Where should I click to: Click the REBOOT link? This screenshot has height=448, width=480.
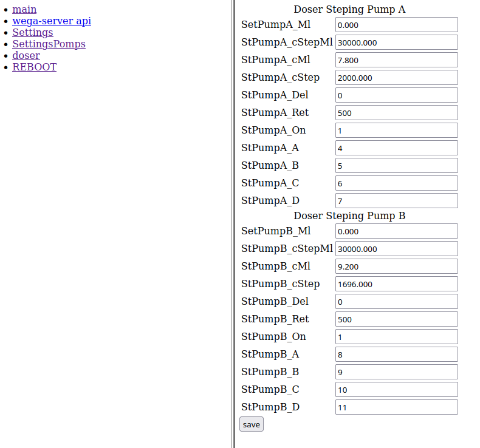[34, 67]
